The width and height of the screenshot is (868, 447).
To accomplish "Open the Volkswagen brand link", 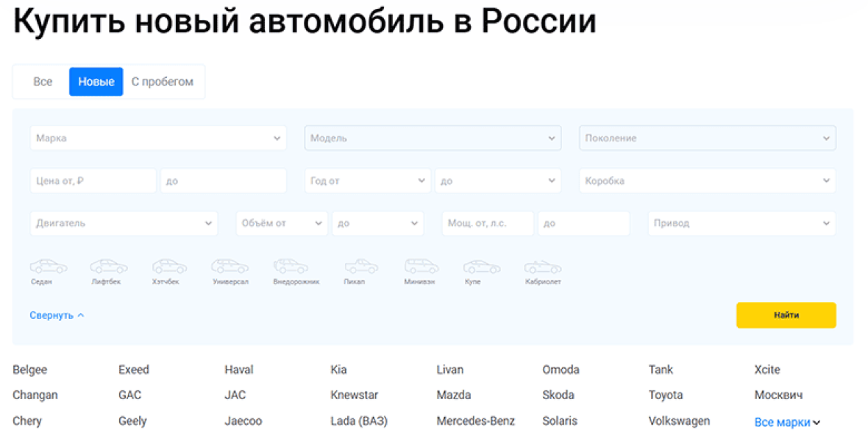I will (x=679, y=421).
